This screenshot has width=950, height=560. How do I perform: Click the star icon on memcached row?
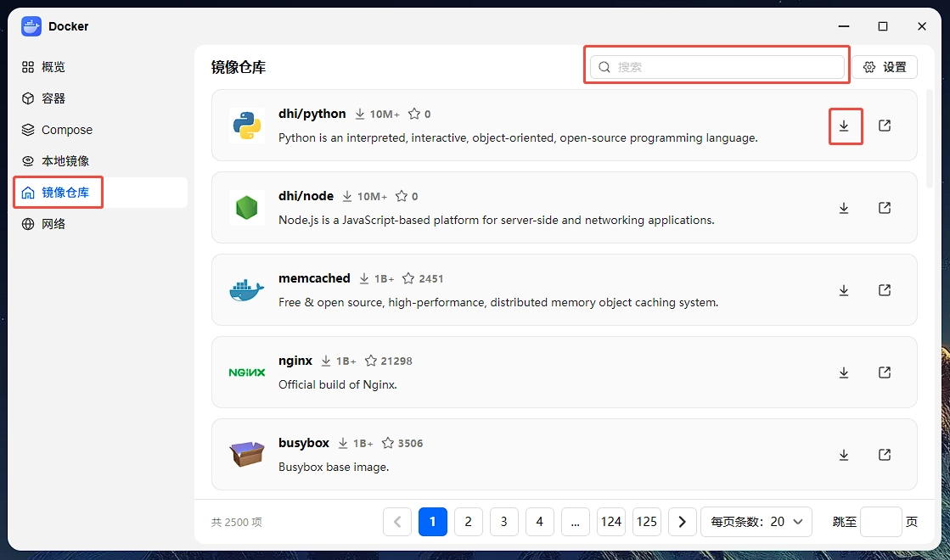pyautogui.click(x=408, y=278)
